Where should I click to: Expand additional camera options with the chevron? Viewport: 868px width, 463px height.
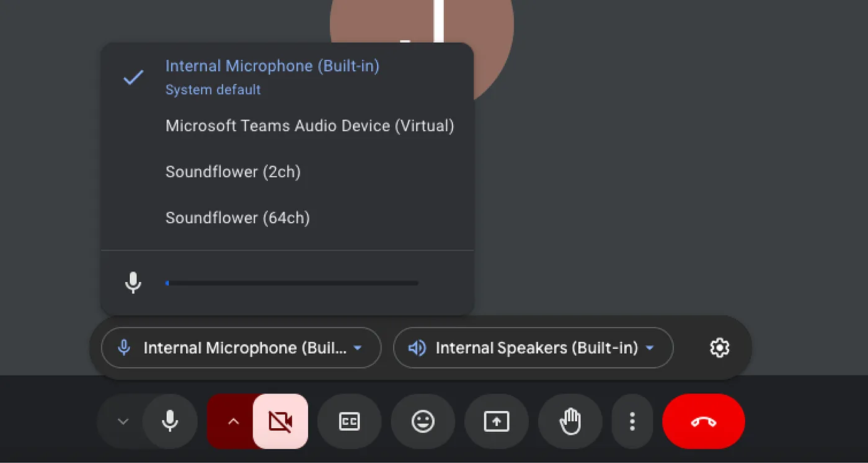233,421
